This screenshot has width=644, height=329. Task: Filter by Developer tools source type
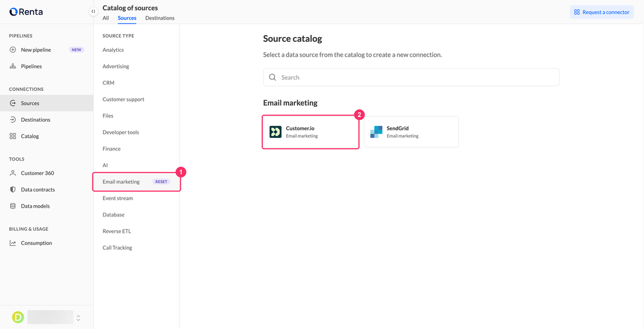(120, 132)
